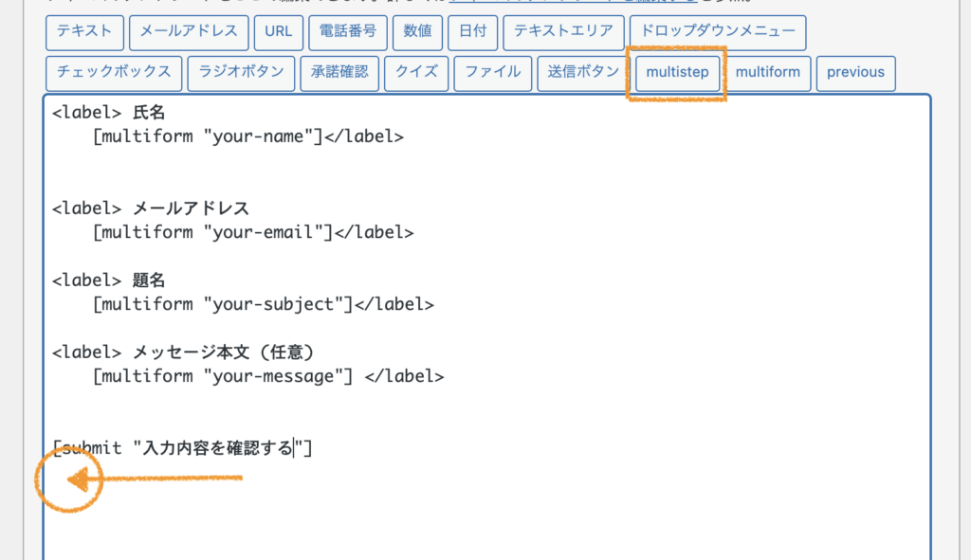Click the 題名 label line
Image resolution: width=971 pixels, height=560 pixels.
coord(109,280)
